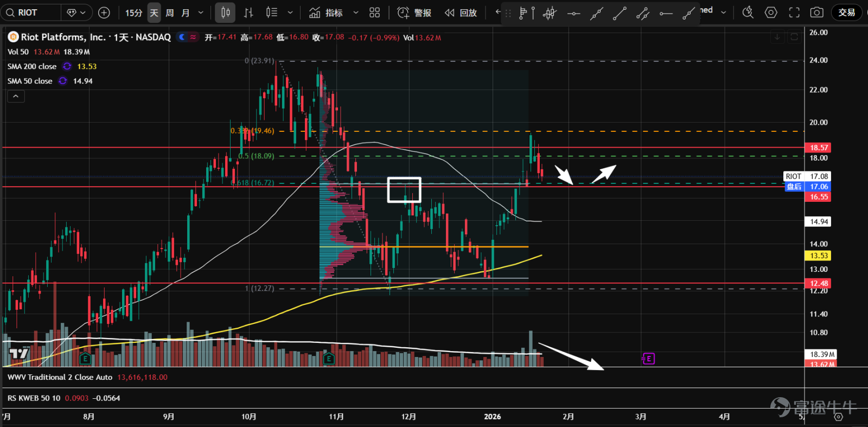Viewport: 868px width, 427px height.
Task: Click the 16.55 red price label
Action: coord(819,197)
